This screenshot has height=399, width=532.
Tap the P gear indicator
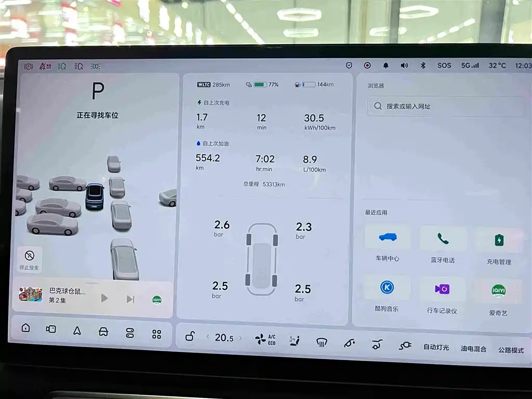[98, 91]
